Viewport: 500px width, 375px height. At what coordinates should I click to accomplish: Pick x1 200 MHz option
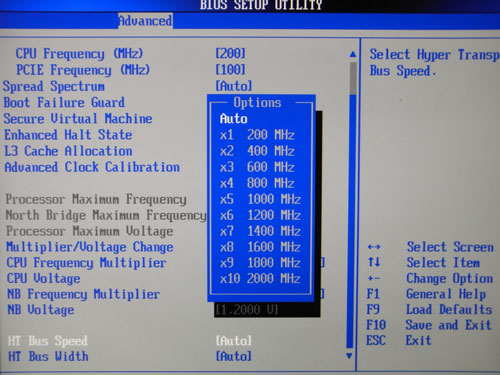257,135
